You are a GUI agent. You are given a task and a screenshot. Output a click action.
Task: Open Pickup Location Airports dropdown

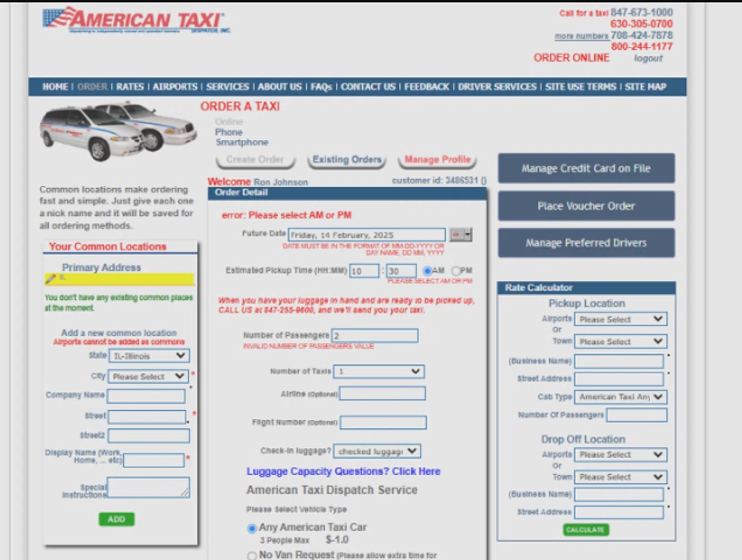tap(620, 319)
